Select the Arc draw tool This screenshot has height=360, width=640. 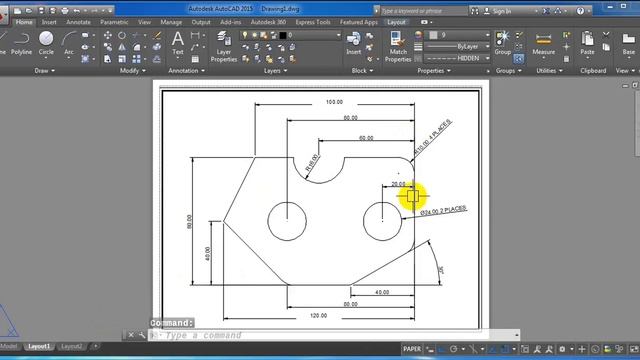pyautogui.click(x=69, y=44)
